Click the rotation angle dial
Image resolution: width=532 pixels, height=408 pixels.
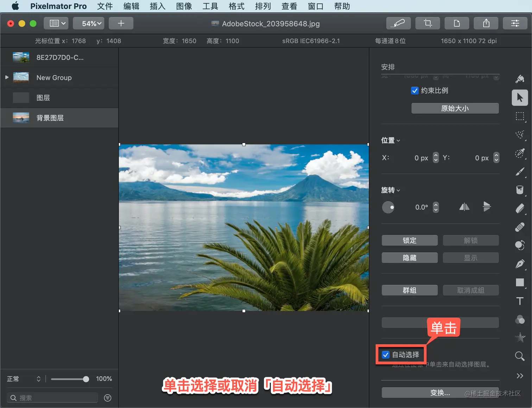point(388,207)
